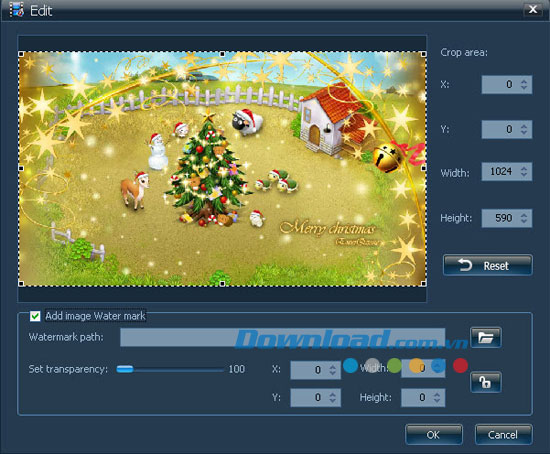
Task: Click the middle of the transparency slider track
Action: pos(170,369)
